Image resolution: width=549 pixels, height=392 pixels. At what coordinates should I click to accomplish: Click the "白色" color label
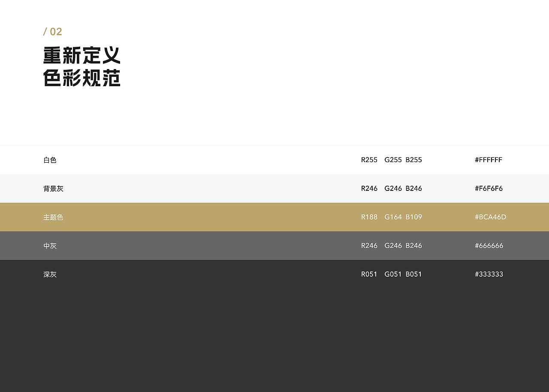click(x=50, y=160)
